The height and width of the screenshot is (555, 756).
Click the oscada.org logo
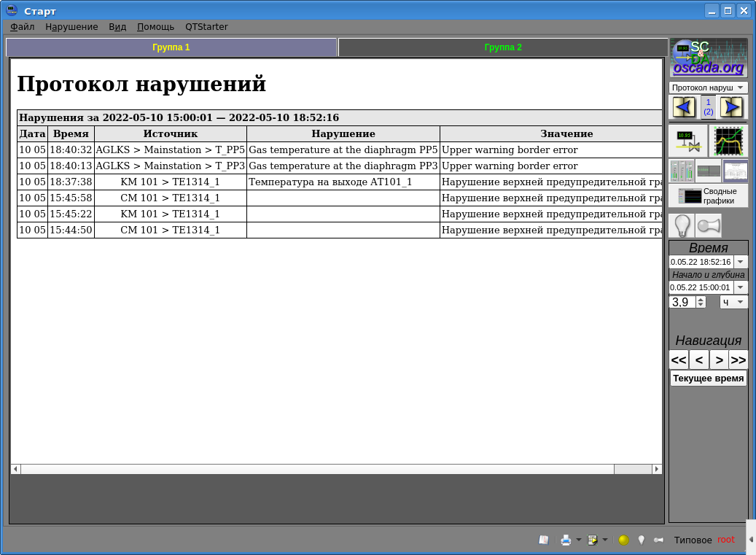(709, 58)
